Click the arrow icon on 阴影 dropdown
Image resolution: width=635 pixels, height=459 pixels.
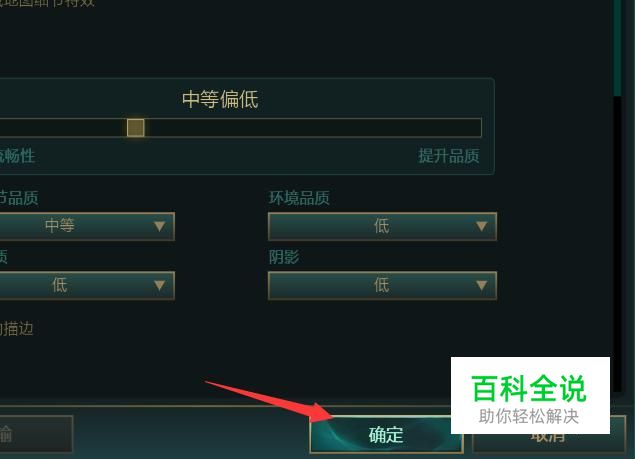(482, 286)
